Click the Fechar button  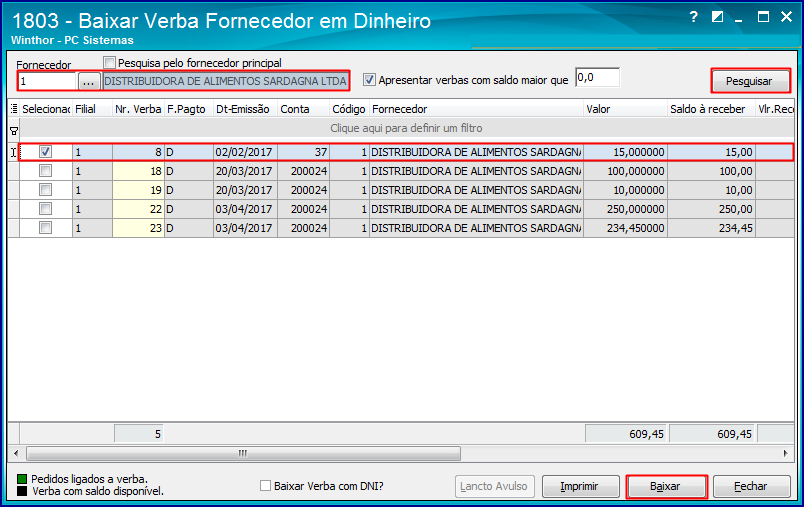(751, 486)
